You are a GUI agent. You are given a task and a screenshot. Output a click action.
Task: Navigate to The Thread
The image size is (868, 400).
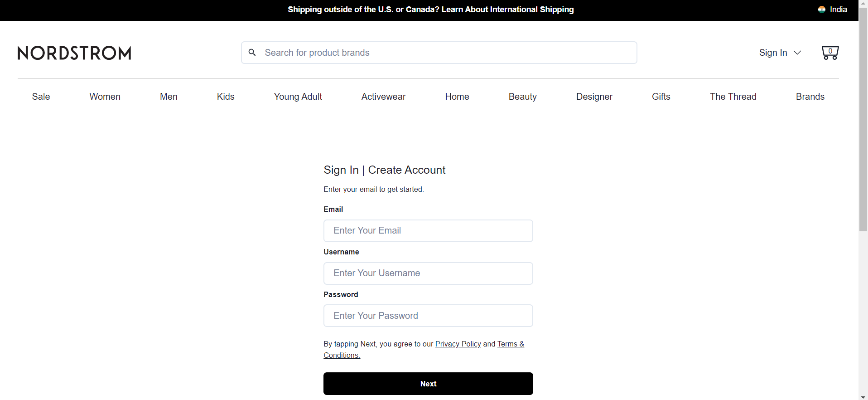[x=733, y=96]
